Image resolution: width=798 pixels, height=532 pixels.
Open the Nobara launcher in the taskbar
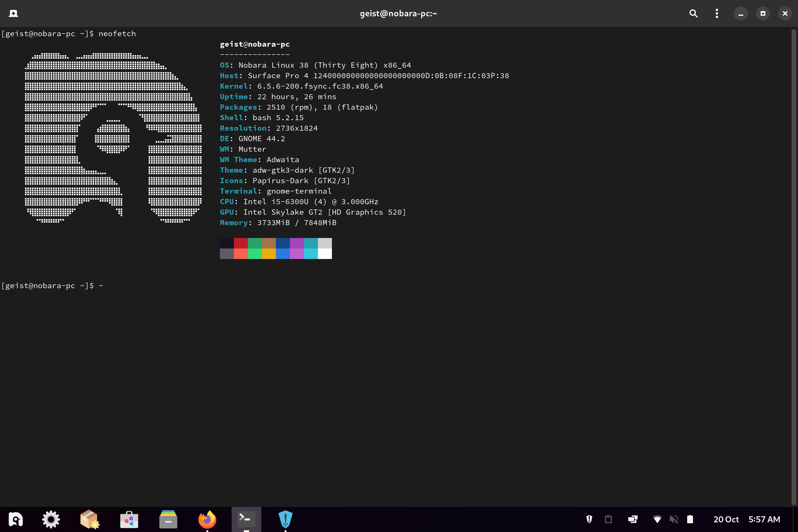point(16,519)
